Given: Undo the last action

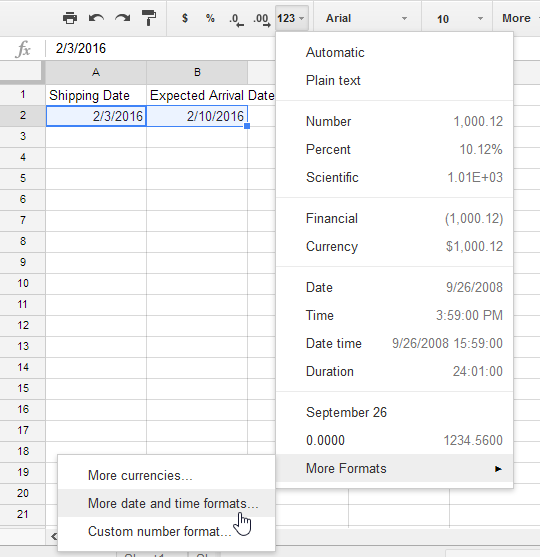Looking at the screenshot, I should [x=96, y=18].
